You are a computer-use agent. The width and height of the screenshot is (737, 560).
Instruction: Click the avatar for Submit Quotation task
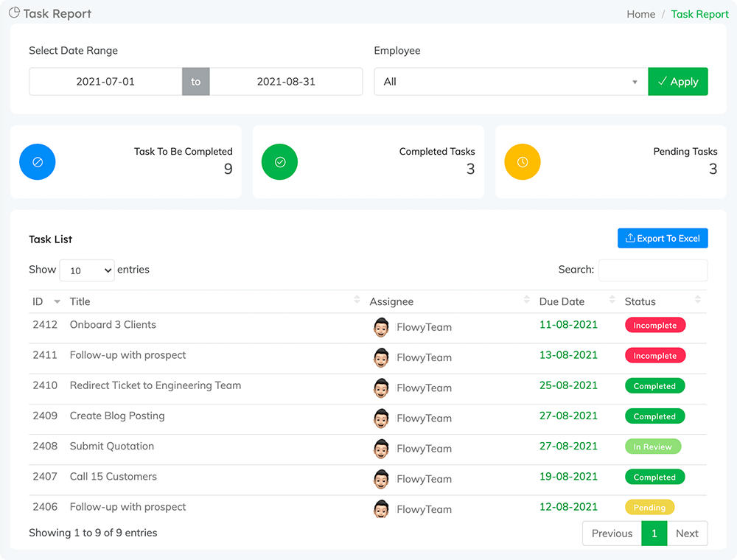[x=381, y=449]
